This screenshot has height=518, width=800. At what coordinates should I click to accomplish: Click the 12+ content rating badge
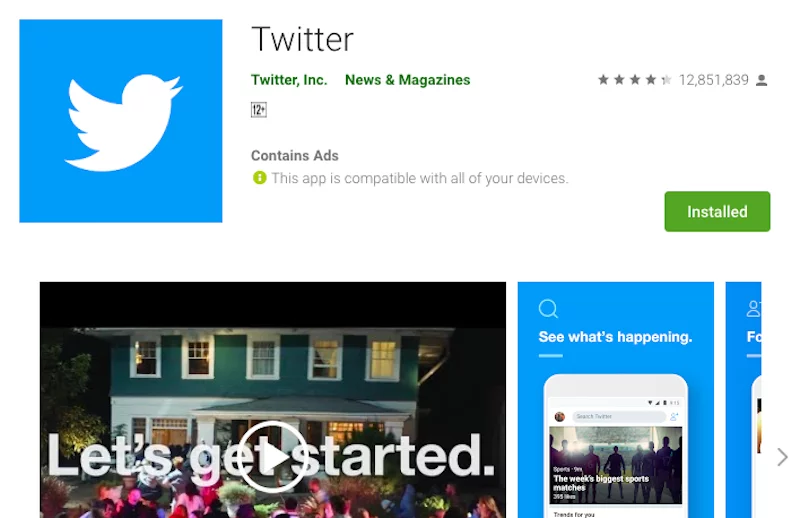pos(259,110)
